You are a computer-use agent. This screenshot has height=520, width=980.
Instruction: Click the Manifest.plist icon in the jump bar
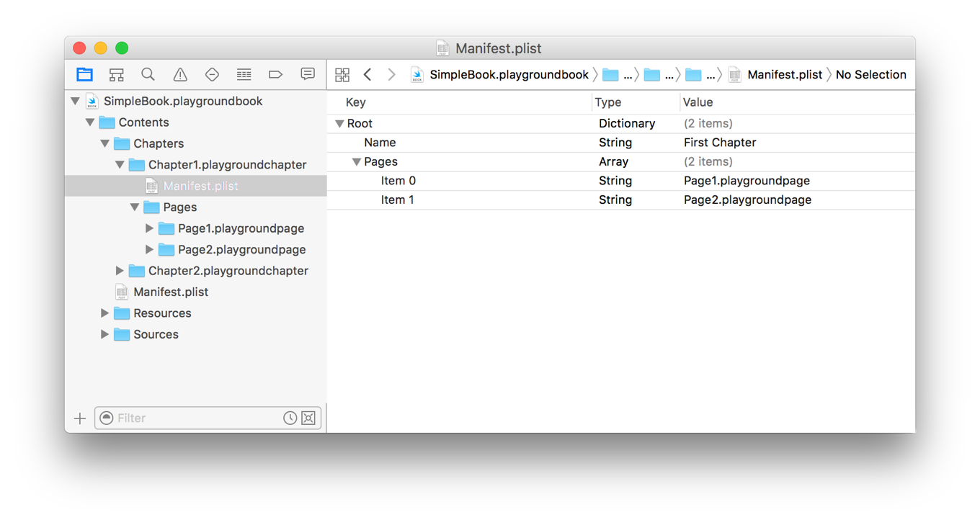click(x=734, y=74)
